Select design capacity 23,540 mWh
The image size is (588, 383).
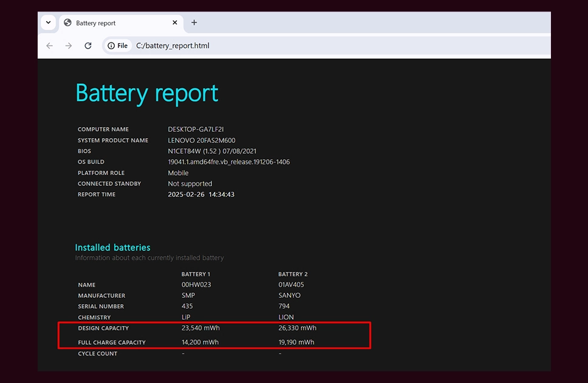[x=200, y=328]
